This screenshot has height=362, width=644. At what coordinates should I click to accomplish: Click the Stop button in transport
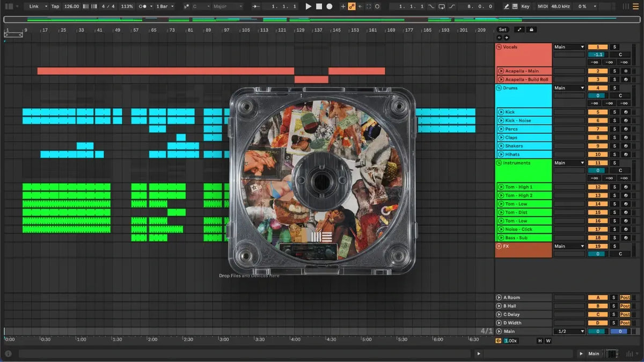coord(319,6)
